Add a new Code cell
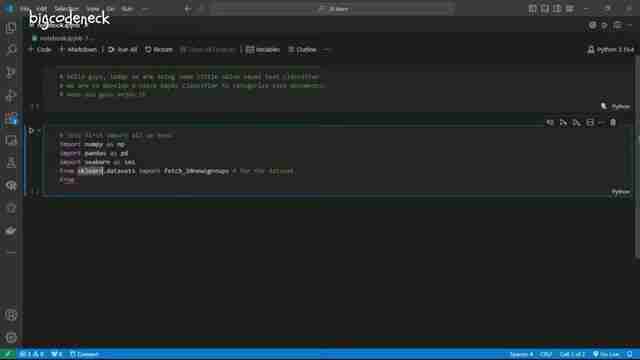Viewport: 640px width, 360px height. coord(40,50)
